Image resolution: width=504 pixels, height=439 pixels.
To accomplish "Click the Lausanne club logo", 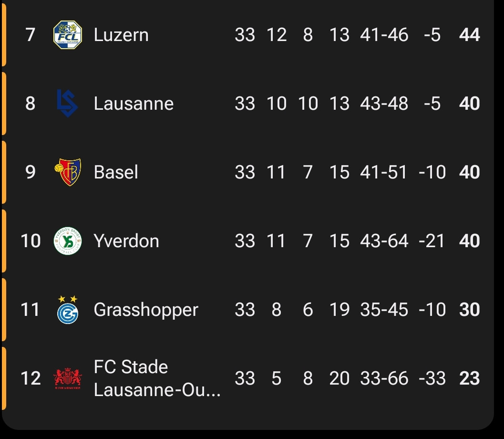I will click(x=67, y=104).
